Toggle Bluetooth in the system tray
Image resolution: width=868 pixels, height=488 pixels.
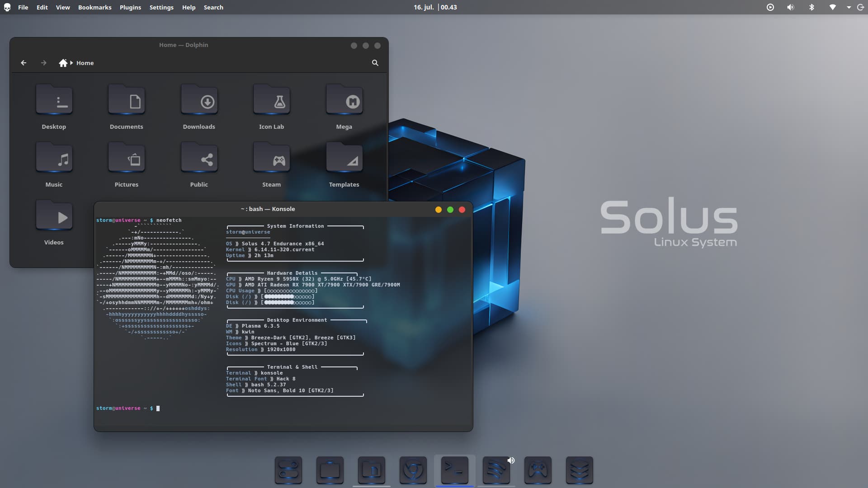811,7
